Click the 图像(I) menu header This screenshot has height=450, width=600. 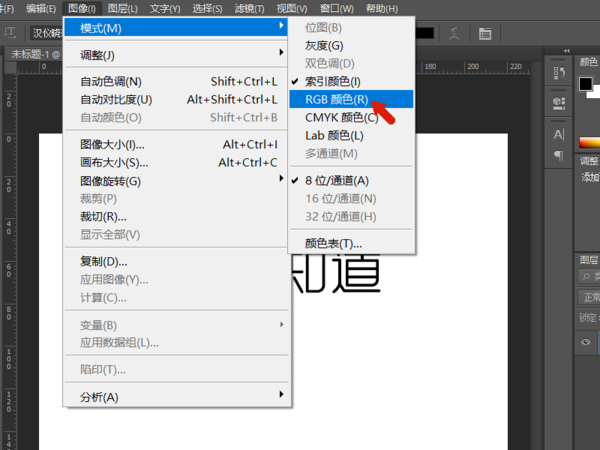coord(82,8)
